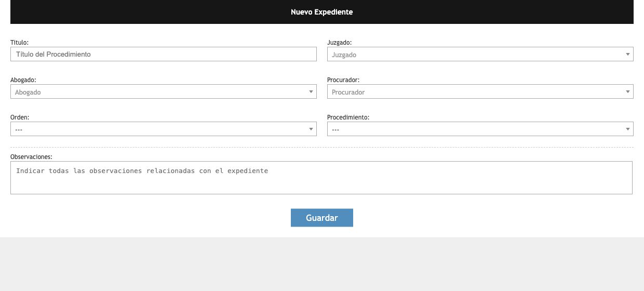644x291 pixels.
Task: Open the Juzgado dropdown
Action: (x=480, y=54)
